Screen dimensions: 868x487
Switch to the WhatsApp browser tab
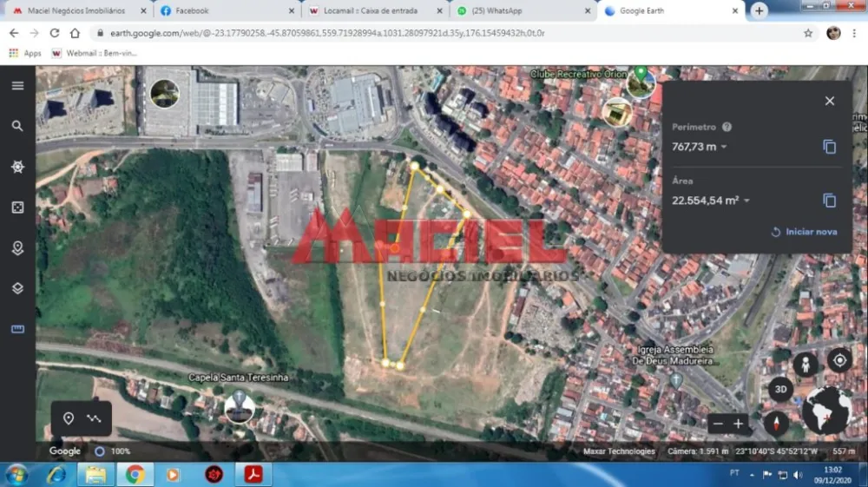tap(496, 10)
